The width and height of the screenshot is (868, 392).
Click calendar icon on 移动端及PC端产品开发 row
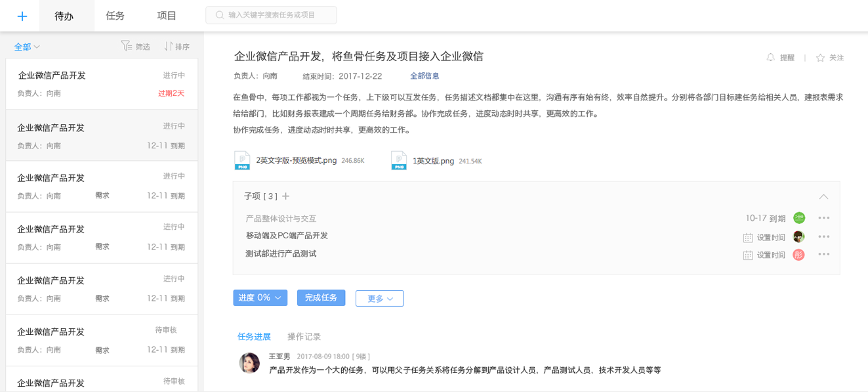tap(748, 238)
